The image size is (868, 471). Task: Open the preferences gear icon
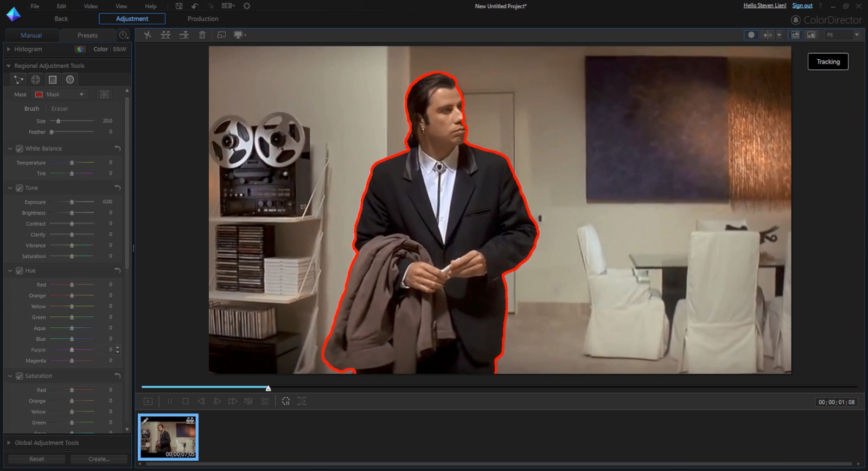247,6
